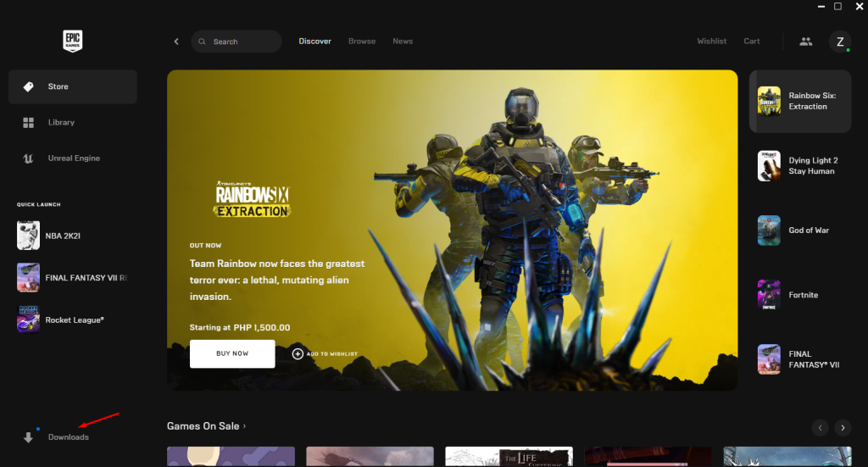Show the previous Games On Sale page
This screenshot has height=467, width=868.
pyautogui.click(x=820, y=428)
